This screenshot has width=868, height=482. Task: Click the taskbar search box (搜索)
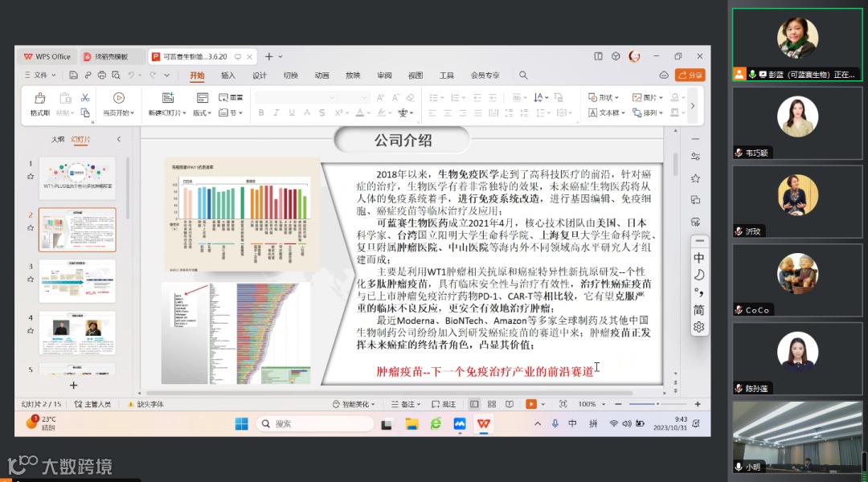click(x=314, y=424)
